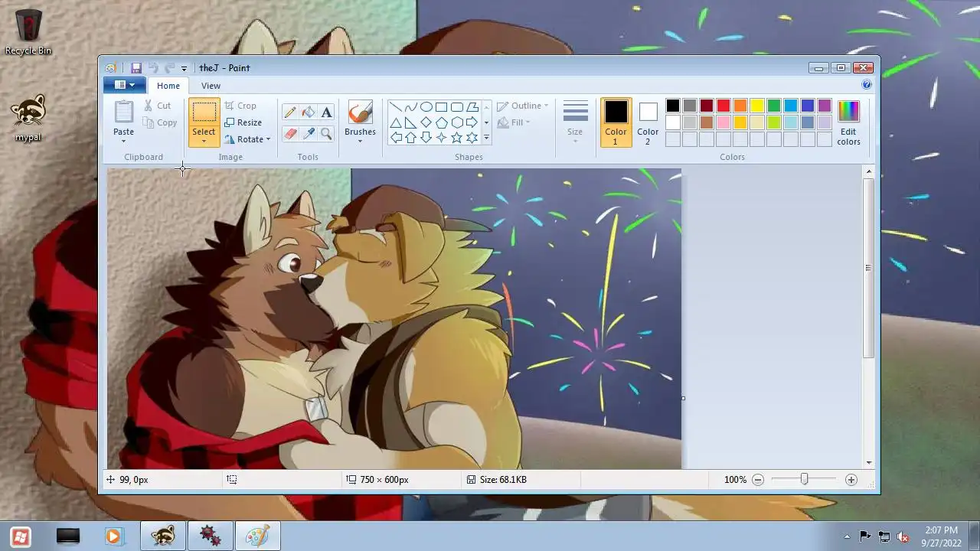
Task: Click the Cut button
Action: click(x=158, y=106)
